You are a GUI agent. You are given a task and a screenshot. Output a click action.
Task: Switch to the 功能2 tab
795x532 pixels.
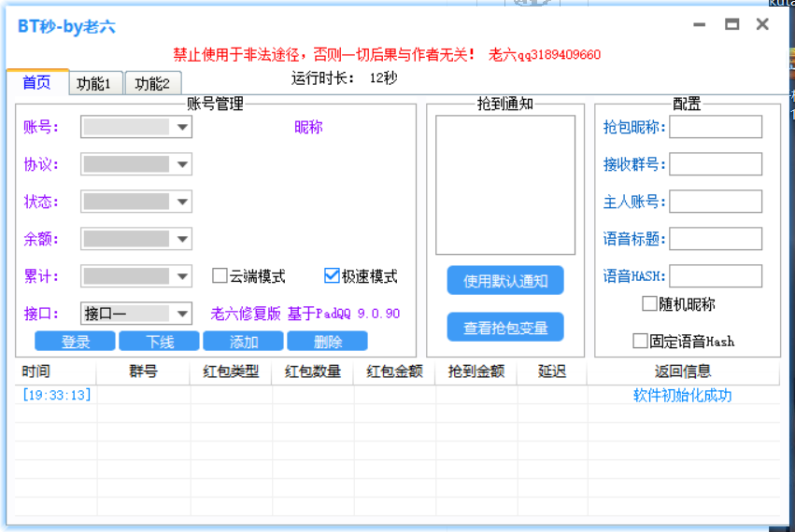[x=152, y=84]
